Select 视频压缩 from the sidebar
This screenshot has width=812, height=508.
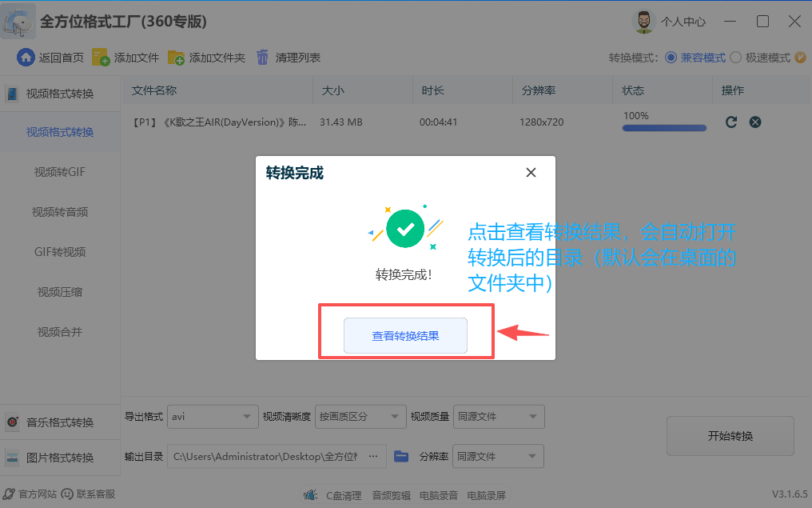click(60, 291)
